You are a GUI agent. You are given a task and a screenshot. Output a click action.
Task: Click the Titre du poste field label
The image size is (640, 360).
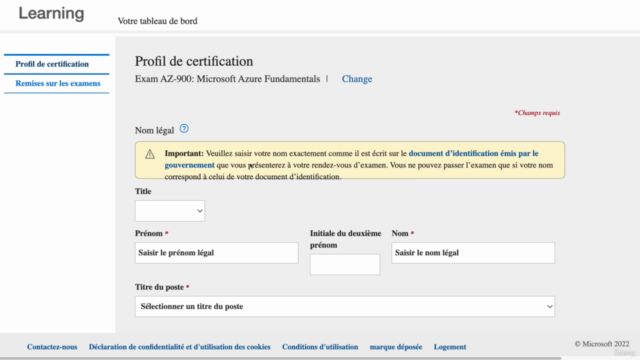click(x=159, y=287)
